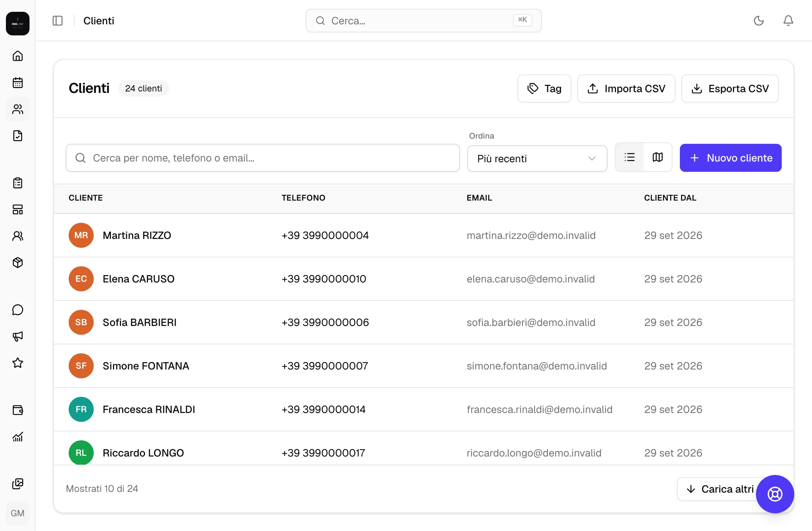Focus the client name search field
Image resolution: width=812 pixels, height=531 pixels.
(x=262, y=158)
